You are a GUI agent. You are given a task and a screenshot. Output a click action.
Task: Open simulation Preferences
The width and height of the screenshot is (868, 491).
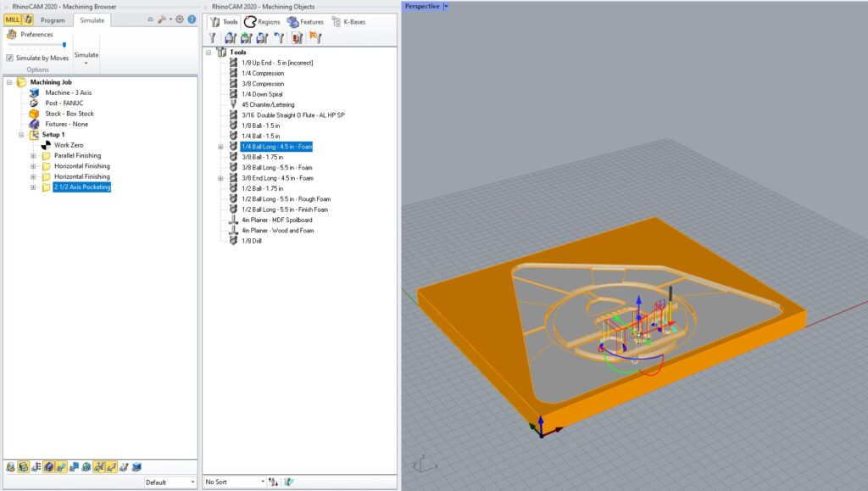click(30, 34)
